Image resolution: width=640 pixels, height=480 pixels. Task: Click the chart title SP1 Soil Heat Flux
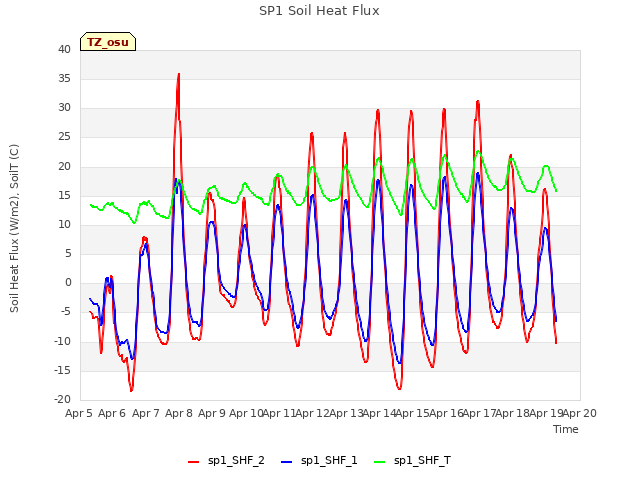[x=319, y=11]
